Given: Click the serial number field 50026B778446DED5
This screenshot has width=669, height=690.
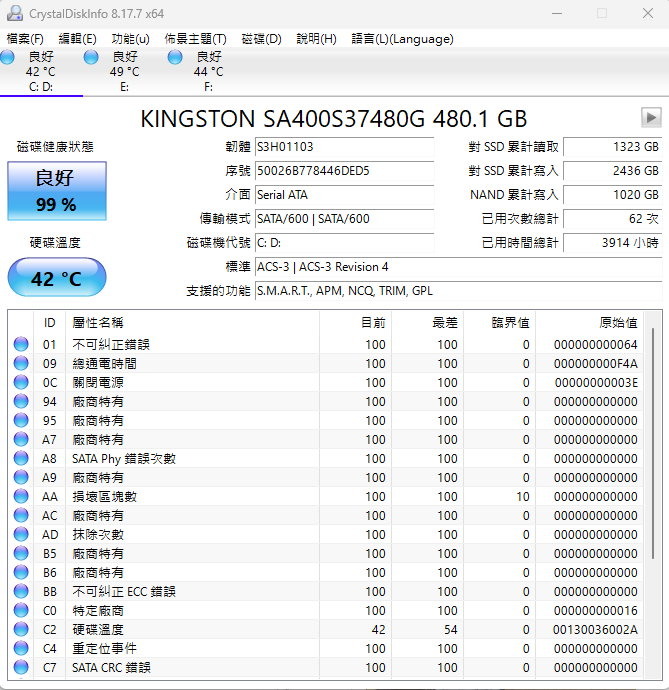Looking at the screenshot, I should tap(344, 171).
